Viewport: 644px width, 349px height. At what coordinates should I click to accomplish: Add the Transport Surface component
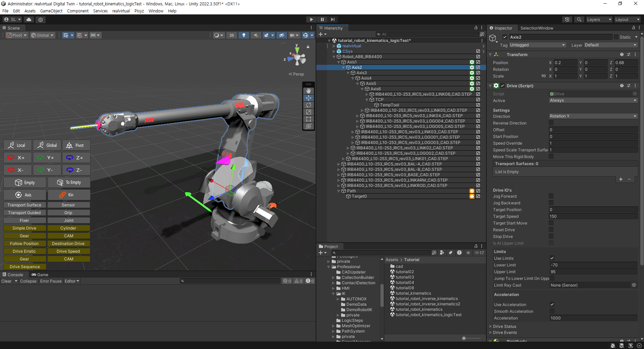[x=24, y=205]
